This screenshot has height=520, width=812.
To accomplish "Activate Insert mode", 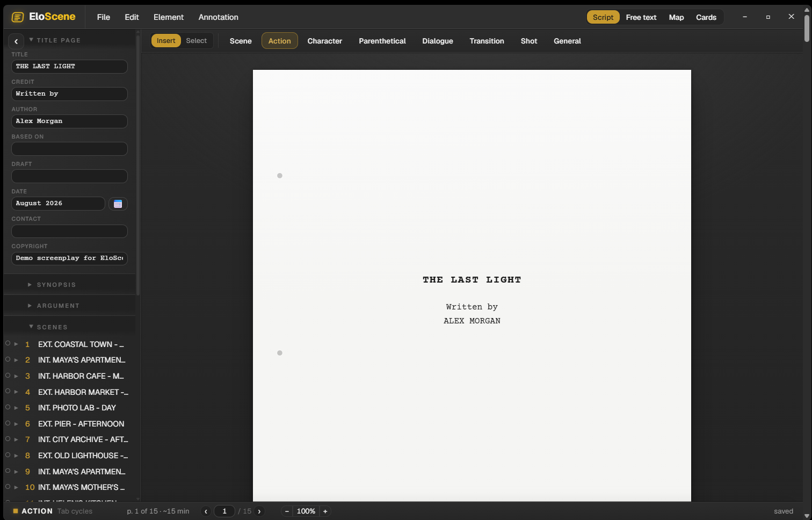I will 166,41.
